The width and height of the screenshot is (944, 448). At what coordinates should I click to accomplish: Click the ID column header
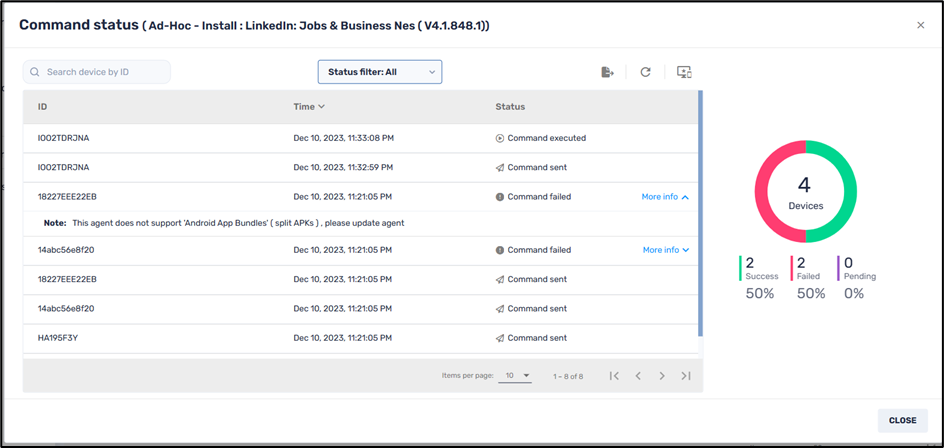tap(43, 107)
